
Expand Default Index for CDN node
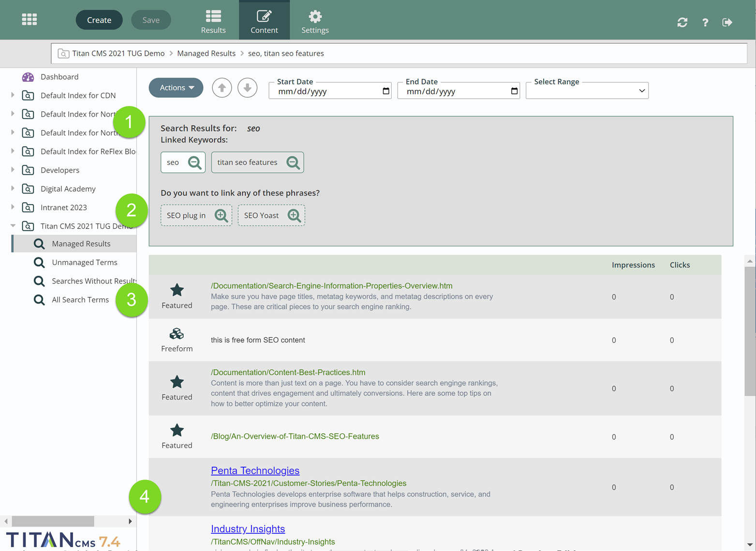pyautogui.click(x=13, y=95)
